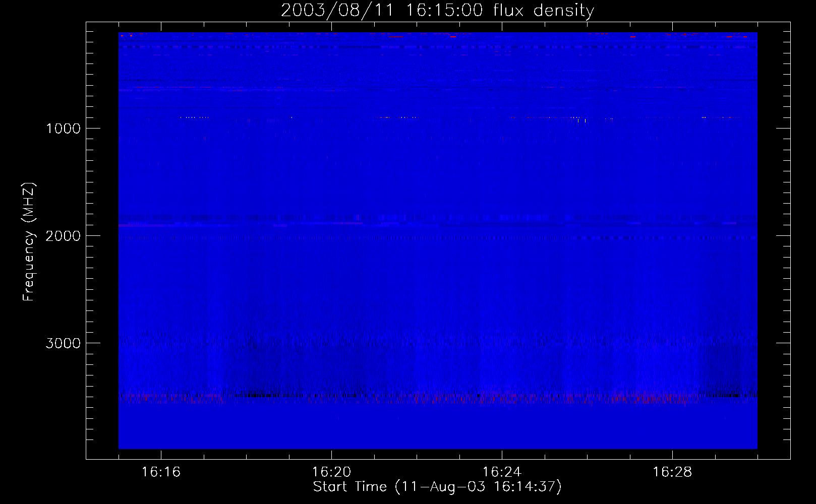The width and height of the screenshot is (816, 504).
Task: Click the "2000" frequency tick label
Action: pos(63,236)
